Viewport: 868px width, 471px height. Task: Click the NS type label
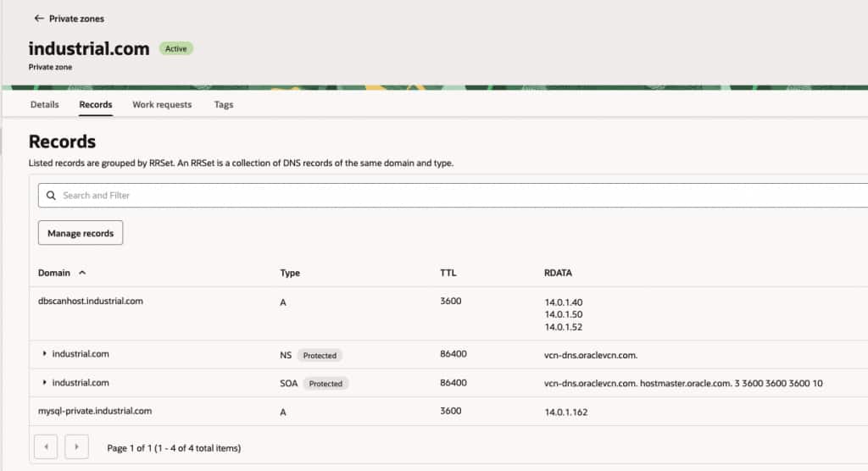click(x=286, y=355)
